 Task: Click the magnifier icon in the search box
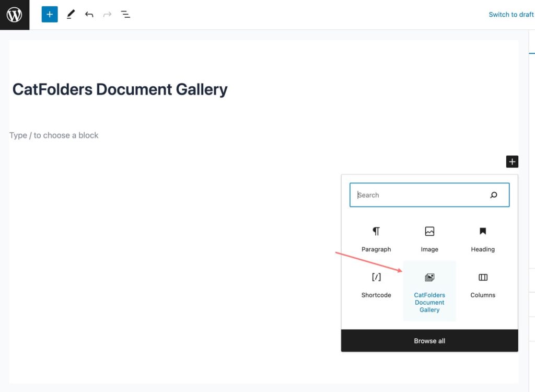[493, 194]
